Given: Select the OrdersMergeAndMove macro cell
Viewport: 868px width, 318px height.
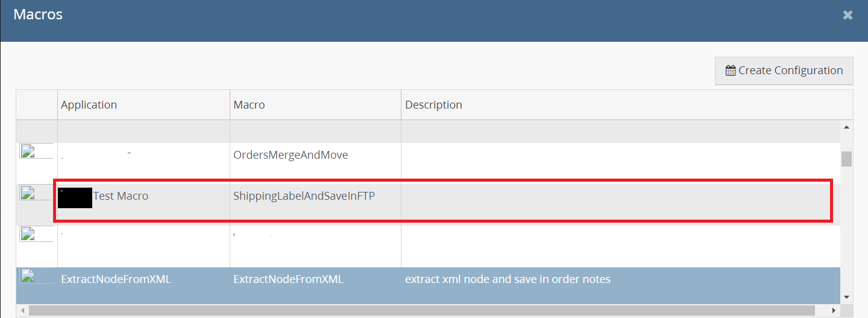Looking at the screenshot, I should 291,155.
